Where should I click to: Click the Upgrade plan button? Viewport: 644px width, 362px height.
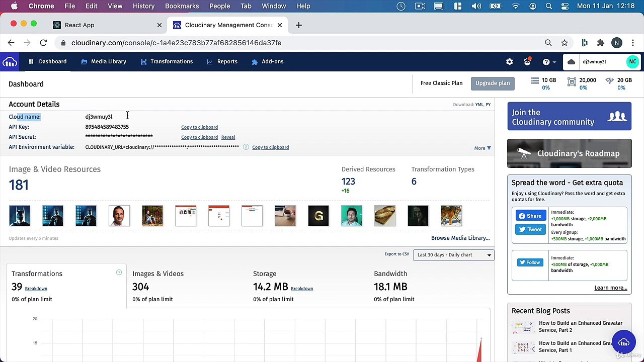point(493,83)
